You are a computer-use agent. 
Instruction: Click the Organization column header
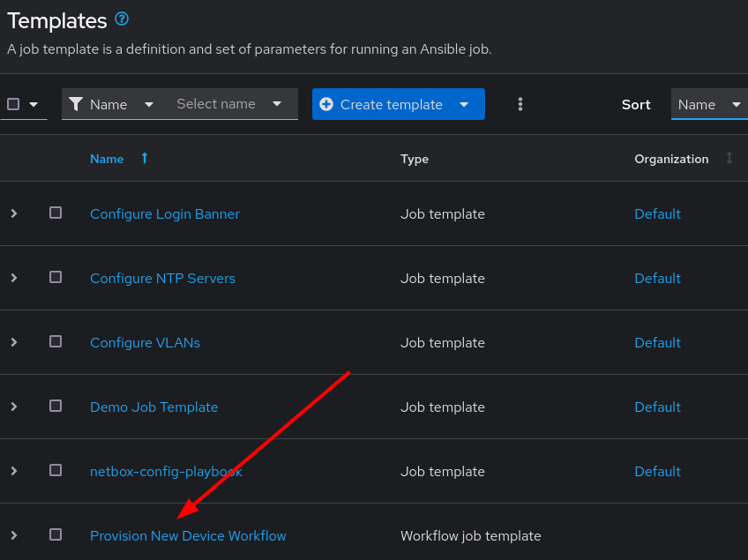coord(671,159)
